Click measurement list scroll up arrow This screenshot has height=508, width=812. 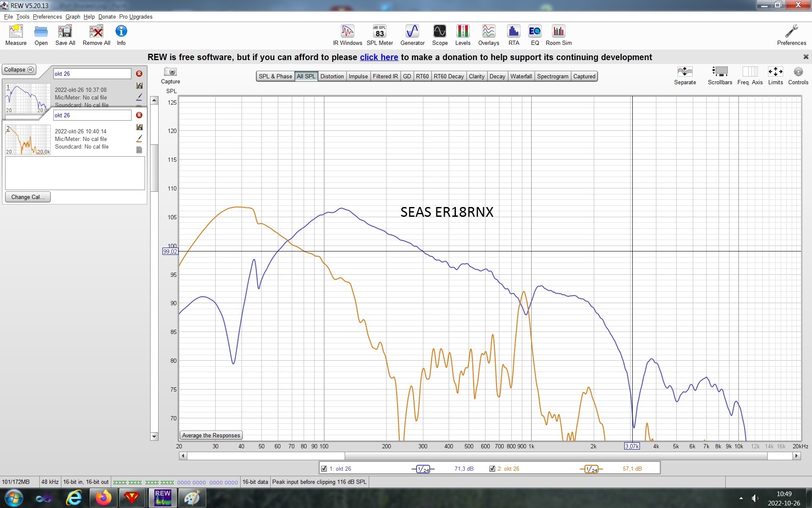(x=154, y=100)
